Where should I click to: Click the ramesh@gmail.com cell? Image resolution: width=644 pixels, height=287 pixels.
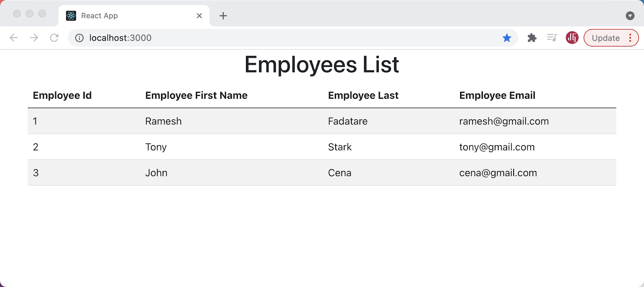pyautogui.click(x=504, y=121)
